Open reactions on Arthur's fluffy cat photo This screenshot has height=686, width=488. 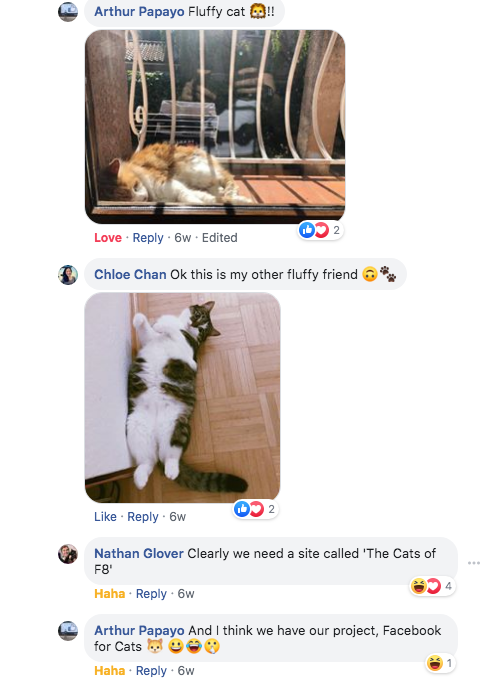320,230
